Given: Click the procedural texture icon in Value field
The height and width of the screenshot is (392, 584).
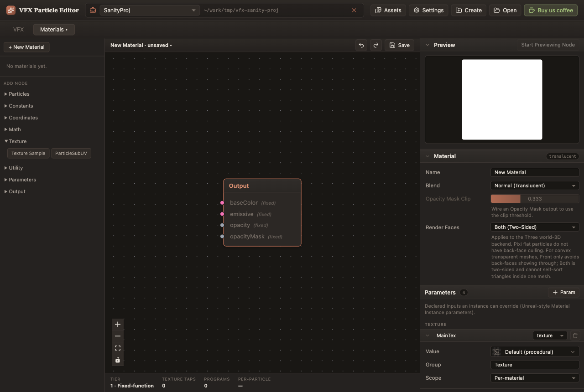Looking at the screenshot, I should 496,352.
